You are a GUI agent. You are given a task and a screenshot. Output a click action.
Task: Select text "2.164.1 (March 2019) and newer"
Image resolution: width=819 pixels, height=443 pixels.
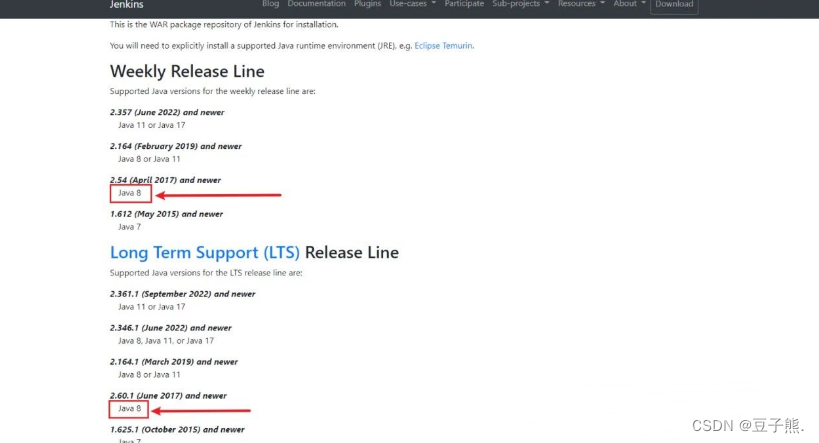pyautogui.click(x=173, y=362)
